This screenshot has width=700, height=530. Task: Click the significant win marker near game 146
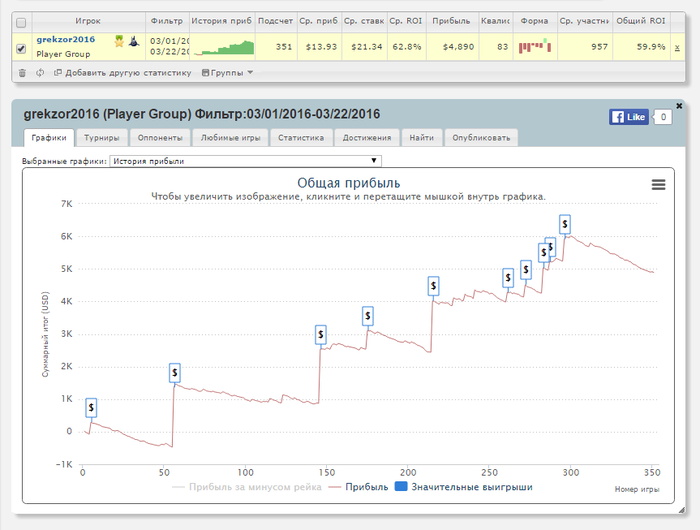[321, 334]
